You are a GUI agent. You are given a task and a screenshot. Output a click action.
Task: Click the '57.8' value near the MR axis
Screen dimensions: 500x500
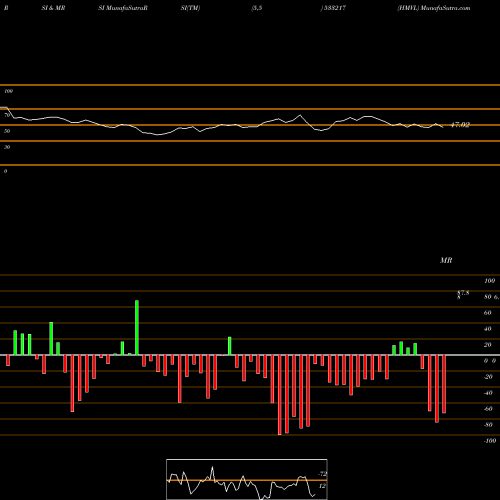click(463, 294)
